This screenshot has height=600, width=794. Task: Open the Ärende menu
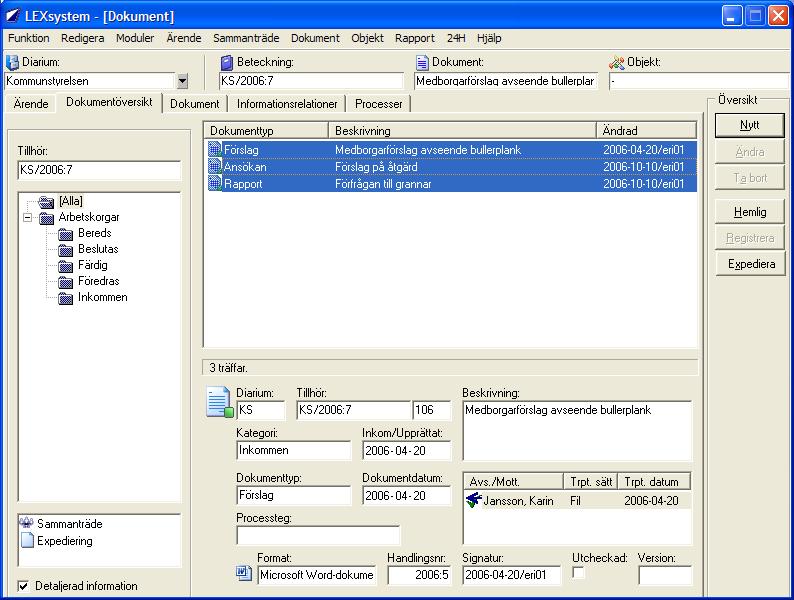(184, 38)
